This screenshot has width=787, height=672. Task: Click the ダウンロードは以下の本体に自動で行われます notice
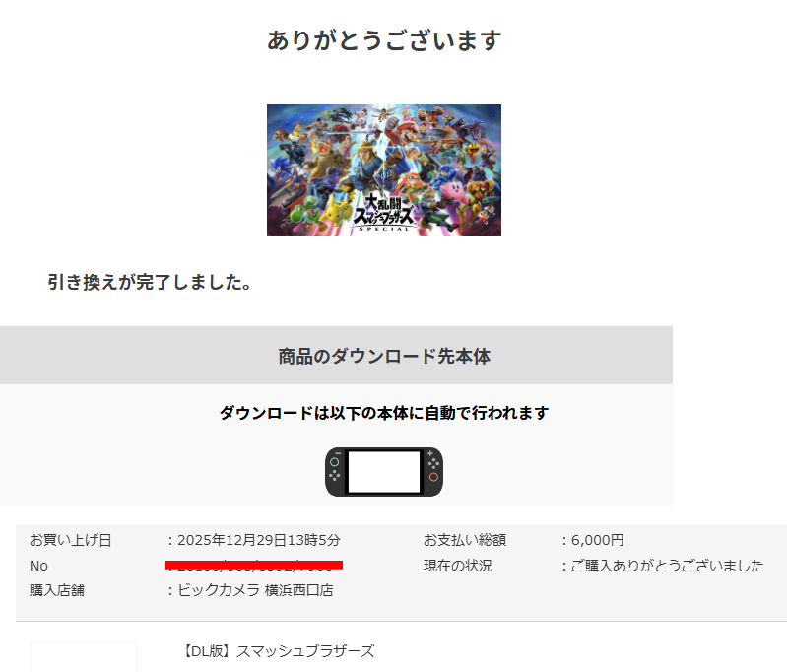[x=384, y=413]
